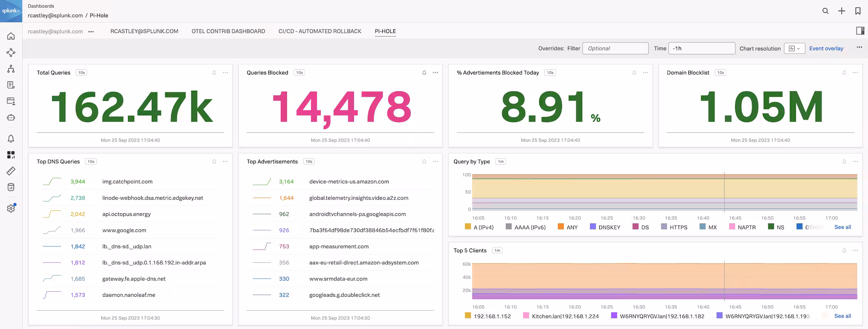Click the Filter override input field
This screenshot has height=329, width=868.
615,48
